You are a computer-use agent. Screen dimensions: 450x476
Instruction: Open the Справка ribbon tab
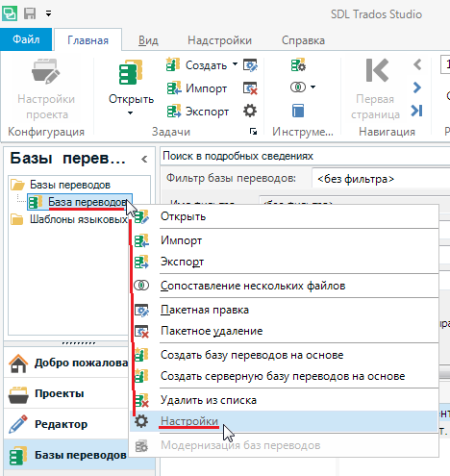coord(303,40)
